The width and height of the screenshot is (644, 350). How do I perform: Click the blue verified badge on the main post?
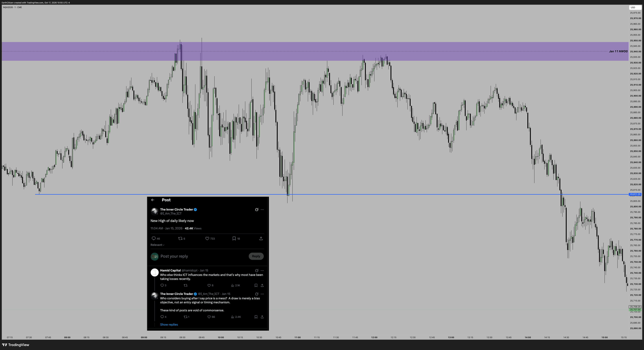(196, 210)
